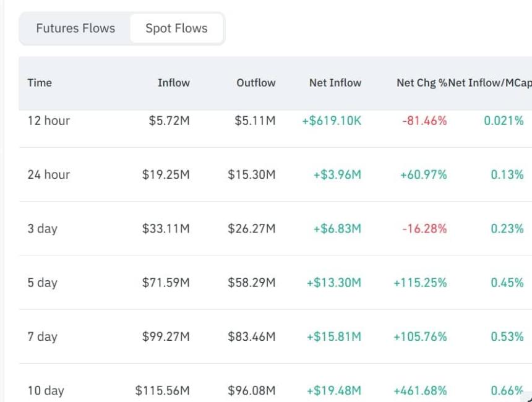Select the 7 day row label
Viewport: 532px width, 402px height.
pyautogui.click(x=43, y=336)
